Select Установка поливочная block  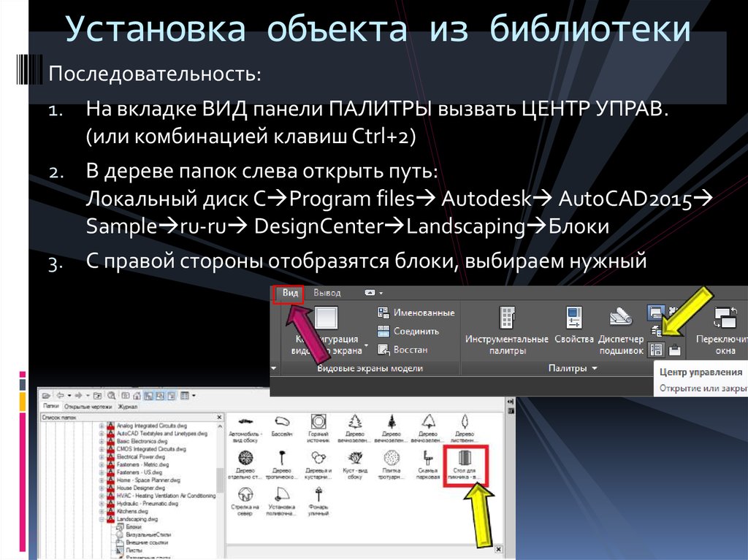282,502
